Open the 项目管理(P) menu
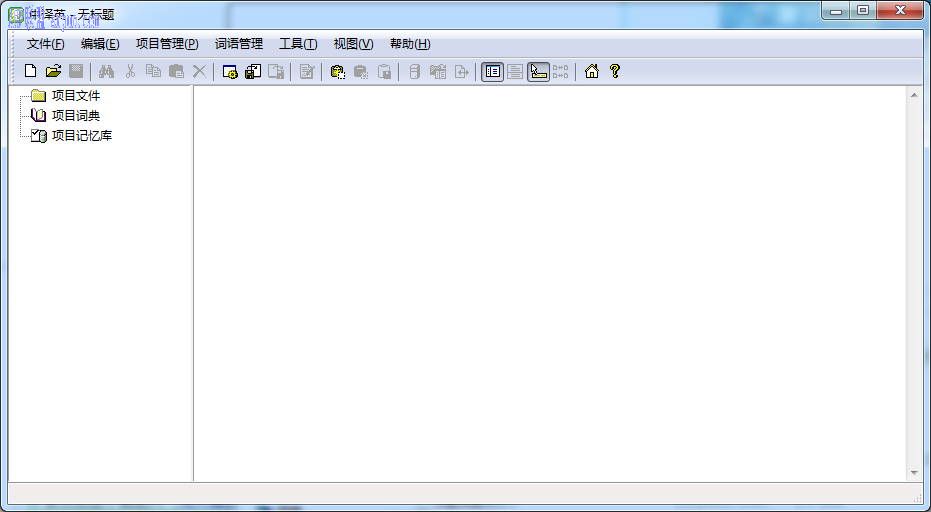This screenshot has height=512, width=931. (167, 44)
